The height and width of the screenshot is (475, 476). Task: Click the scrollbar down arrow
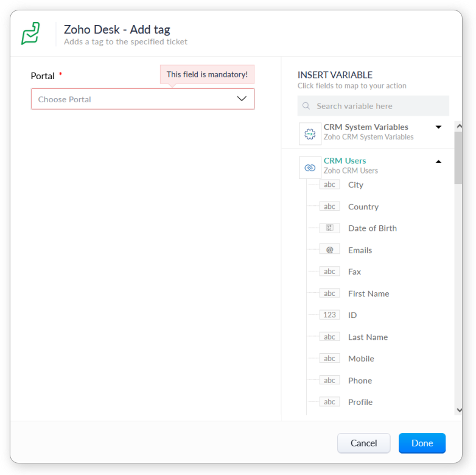[x=460, y=410]
